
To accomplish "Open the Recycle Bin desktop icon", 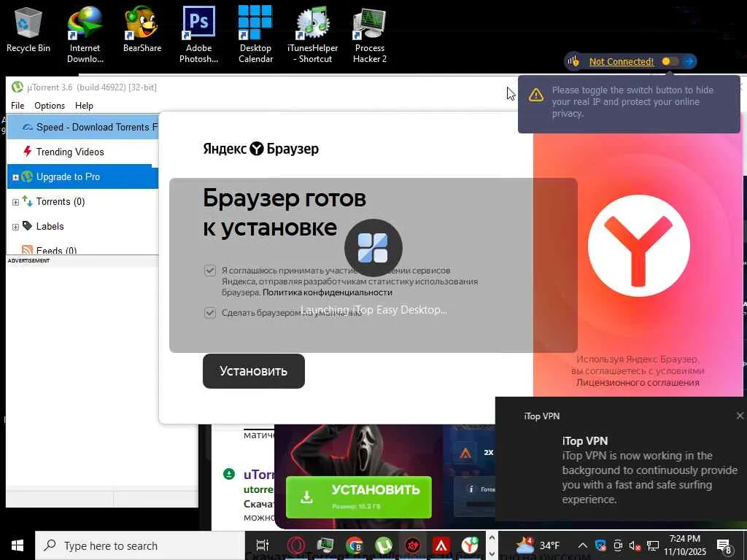I will 28,29.
